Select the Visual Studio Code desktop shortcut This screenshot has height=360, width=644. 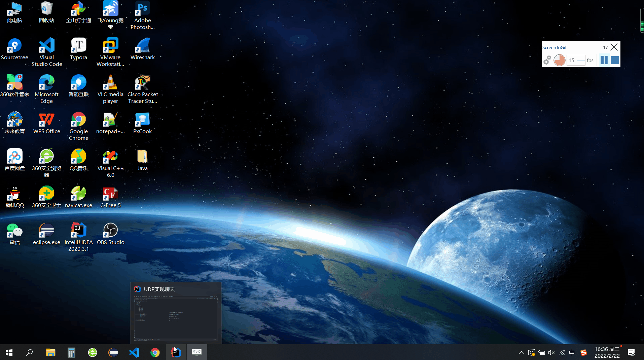pyautogui.click(x=46, y=52)
